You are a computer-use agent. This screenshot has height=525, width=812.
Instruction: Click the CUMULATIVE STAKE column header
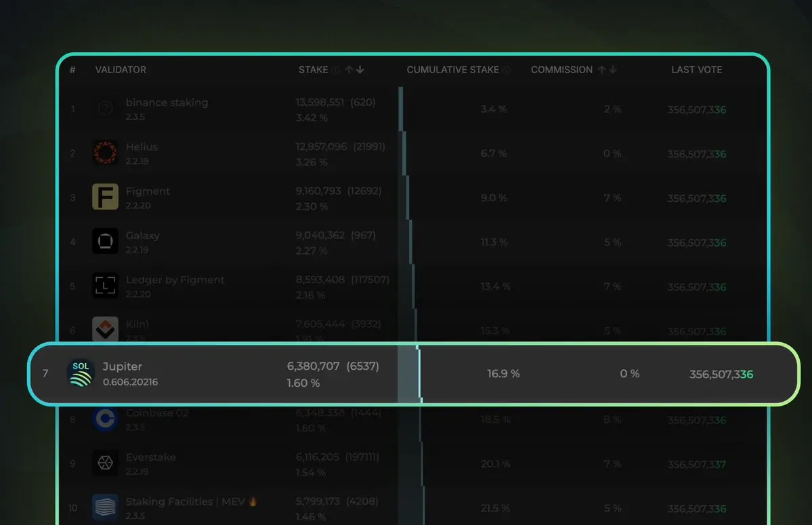click(x=452, y=69)
